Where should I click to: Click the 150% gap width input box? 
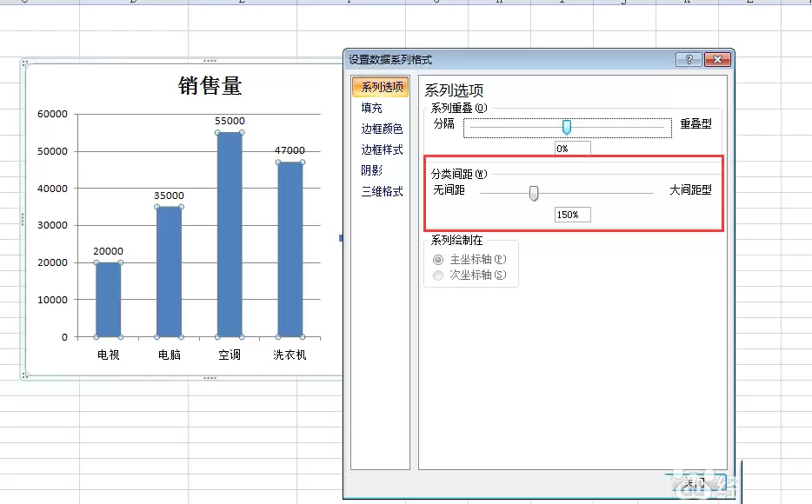coord(571,215)
